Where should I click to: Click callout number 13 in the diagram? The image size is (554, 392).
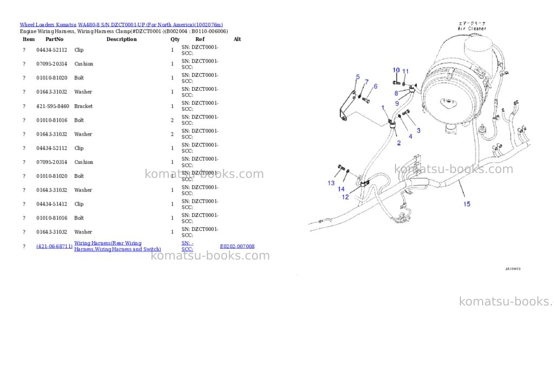click(x=331, y=183)
